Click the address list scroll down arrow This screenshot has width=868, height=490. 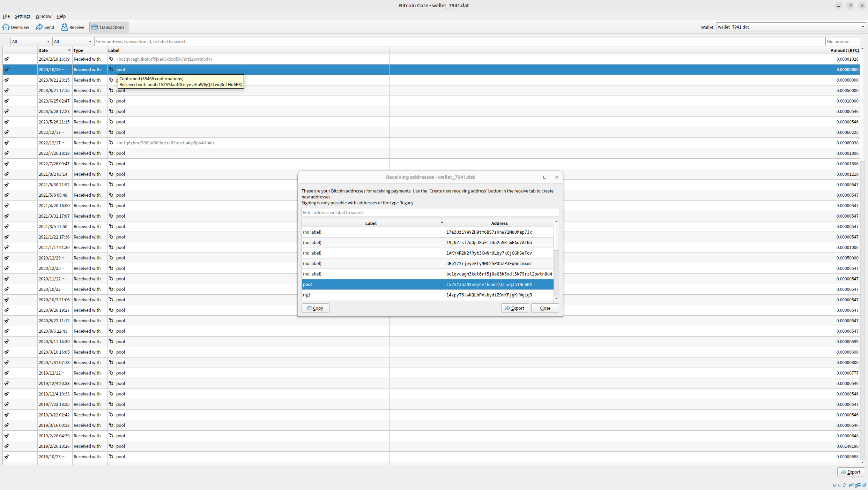click(x=556, y=299)
